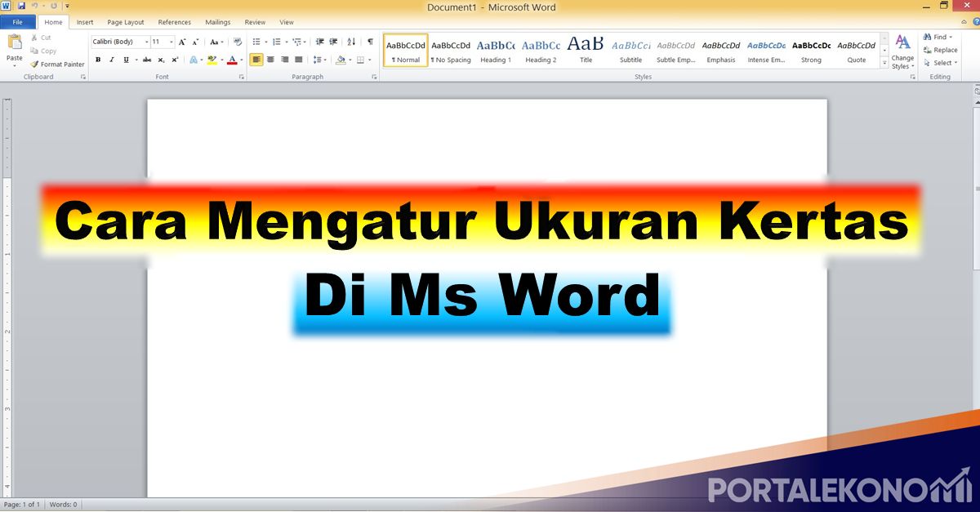This screenshot has height=512, width=980.
Task: Click the Cut button
Action: [x=41, y=38]
